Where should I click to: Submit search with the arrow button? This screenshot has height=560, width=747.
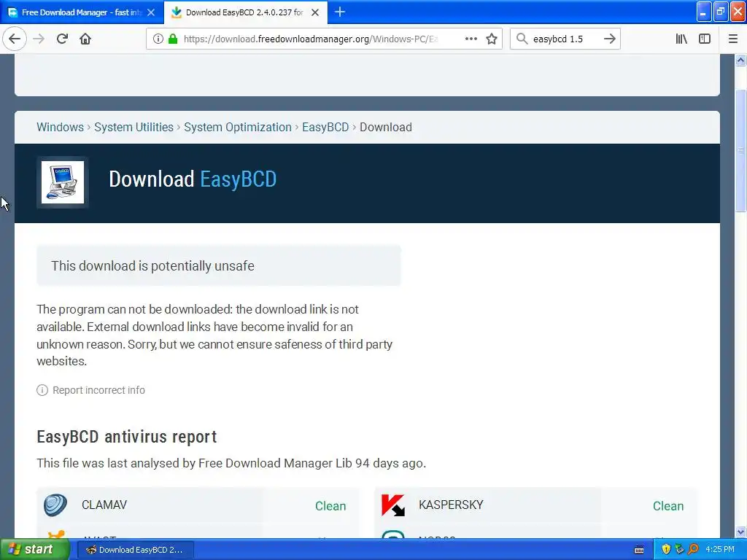[609, 39]
